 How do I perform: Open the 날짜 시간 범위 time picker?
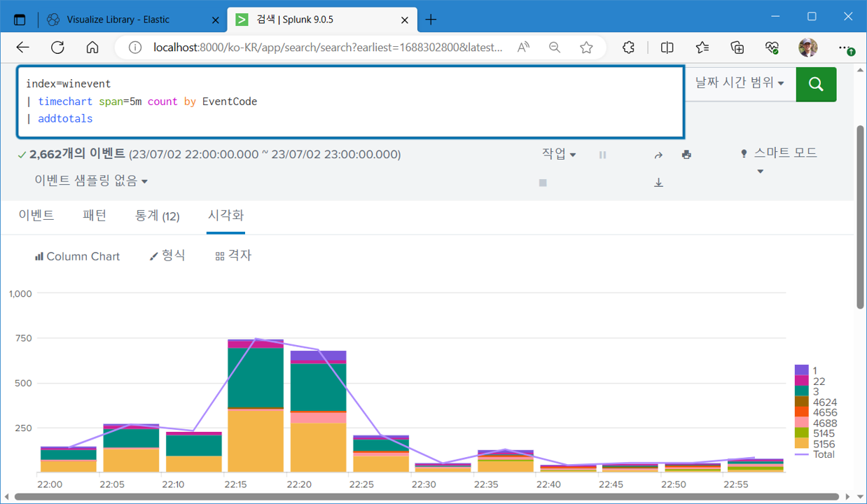740,83
